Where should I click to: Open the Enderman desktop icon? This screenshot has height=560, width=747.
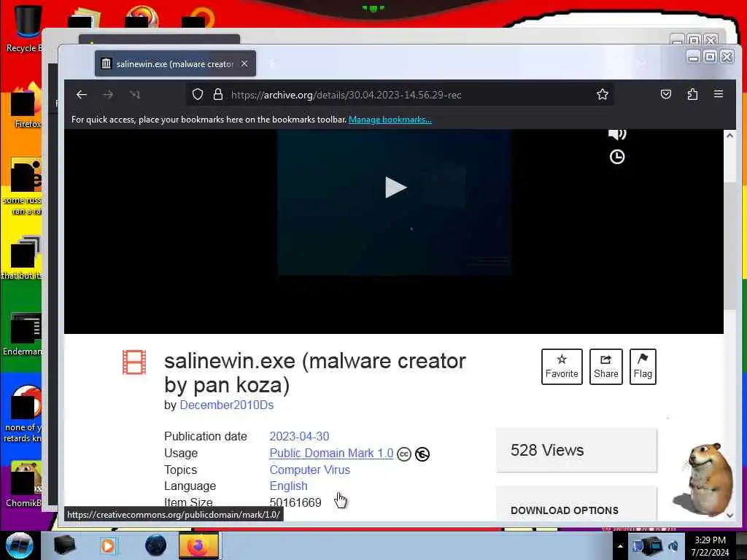coord(23,335)
